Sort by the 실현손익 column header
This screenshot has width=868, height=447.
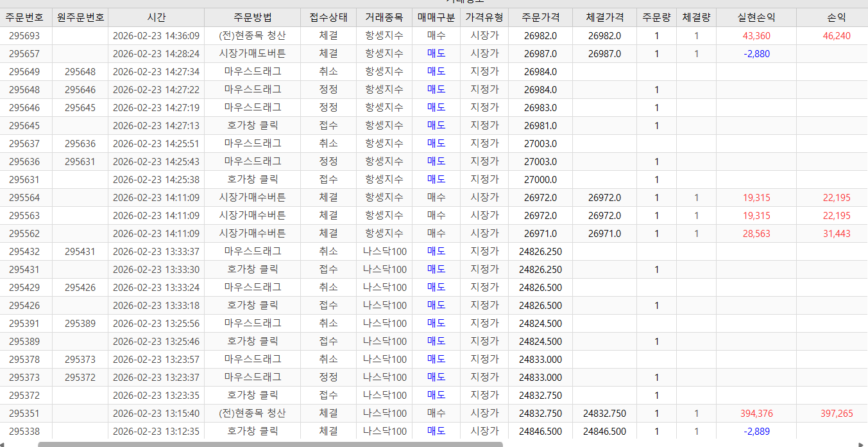coord(756,17)
